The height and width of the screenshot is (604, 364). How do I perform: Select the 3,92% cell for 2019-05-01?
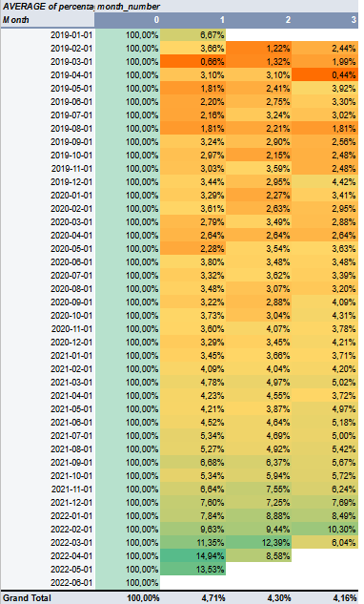coord(325,88)
